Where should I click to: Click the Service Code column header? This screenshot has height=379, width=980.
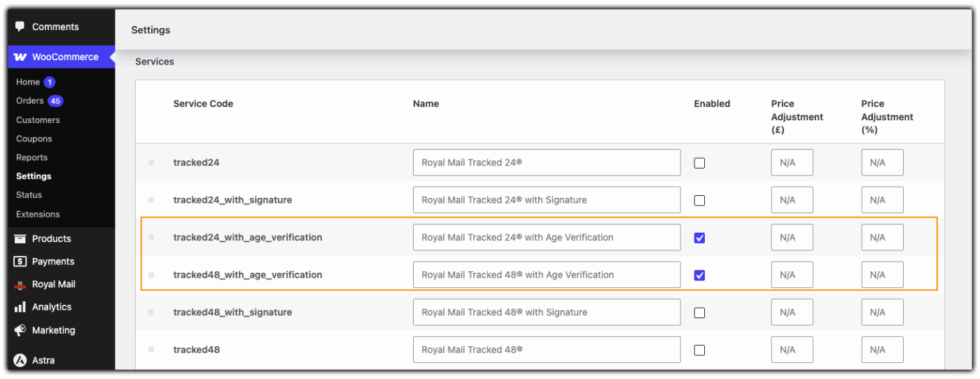203,103
